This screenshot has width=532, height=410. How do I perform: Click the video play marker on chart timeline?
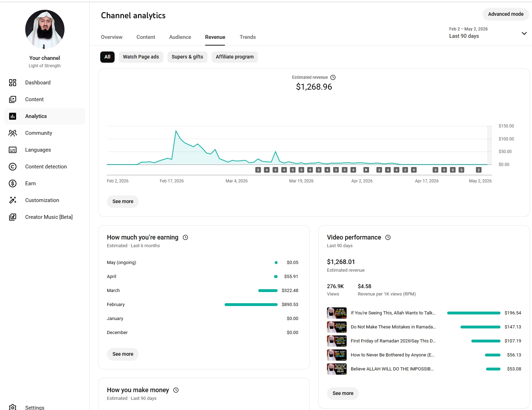[x=366, y=170]
